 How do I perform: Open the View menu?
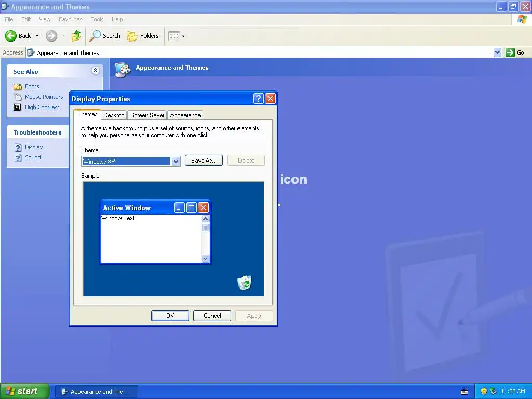(45, 19)
